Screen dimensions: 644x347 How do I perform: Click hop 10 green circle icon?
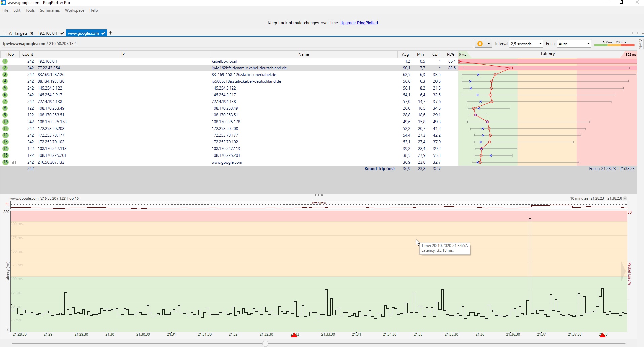click(x=5, y=122)
